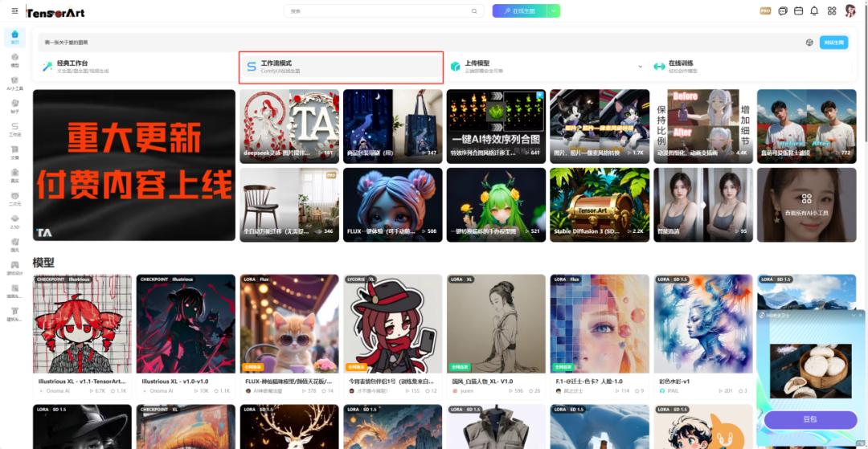Click the 对话生图 button
Image resolution: width=868 pixels, height=449 pixels.
[833, 42]
